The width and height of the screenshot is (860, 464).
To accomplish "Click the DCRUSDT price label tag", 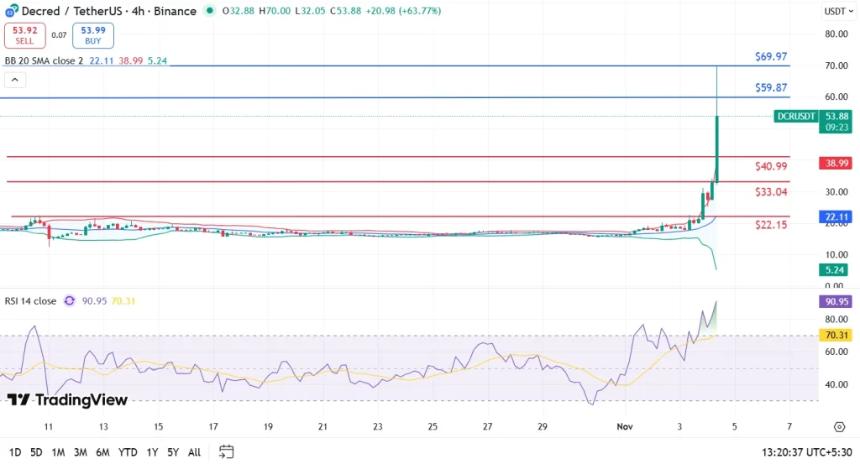I will tap(797, 117).
